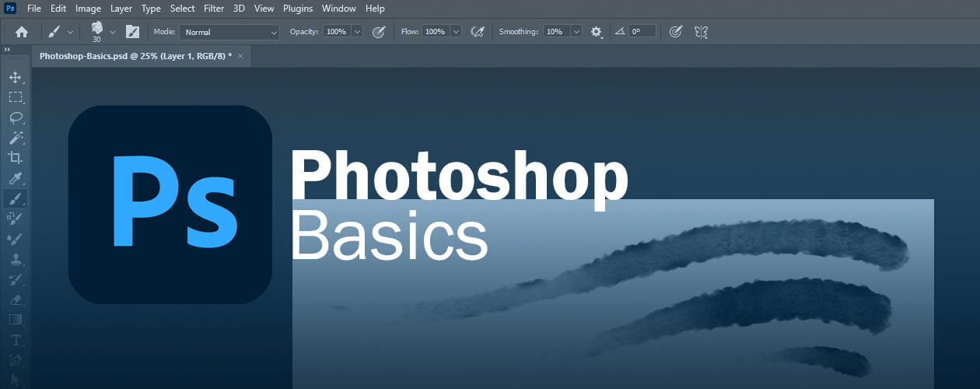Open the Plugins menu
The width and height of the screenshot is (980, 389).
(298, 9)
